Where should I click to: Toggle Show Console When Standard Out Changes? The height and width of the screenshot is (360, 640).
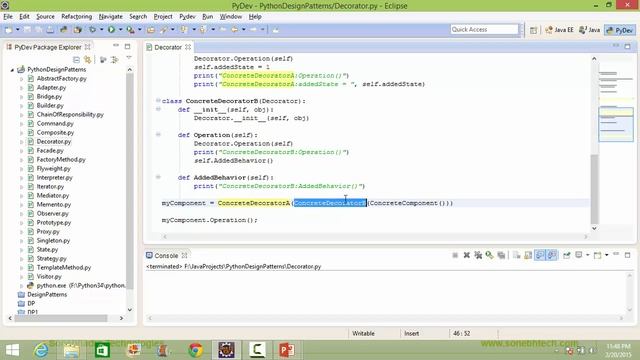(x=540, y=255)
